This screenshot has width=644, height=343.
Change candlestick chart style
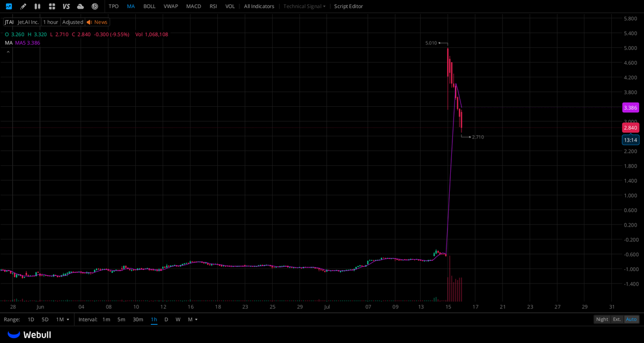[x=38, y=6]
